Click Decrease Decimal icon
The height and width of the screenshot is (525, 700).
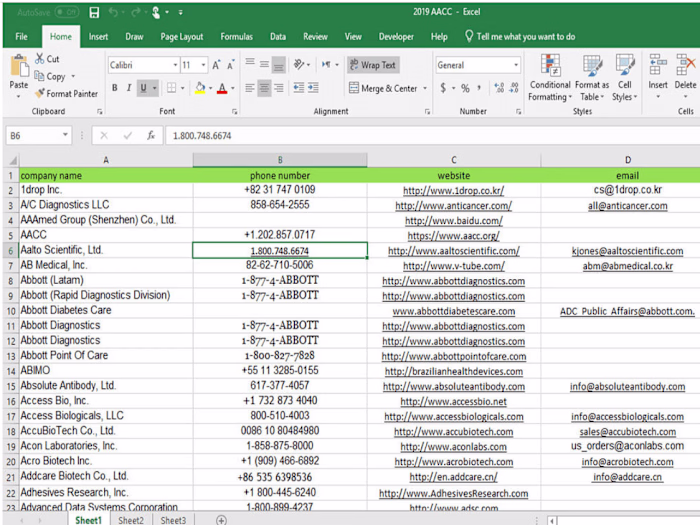(x=514, y=88)
